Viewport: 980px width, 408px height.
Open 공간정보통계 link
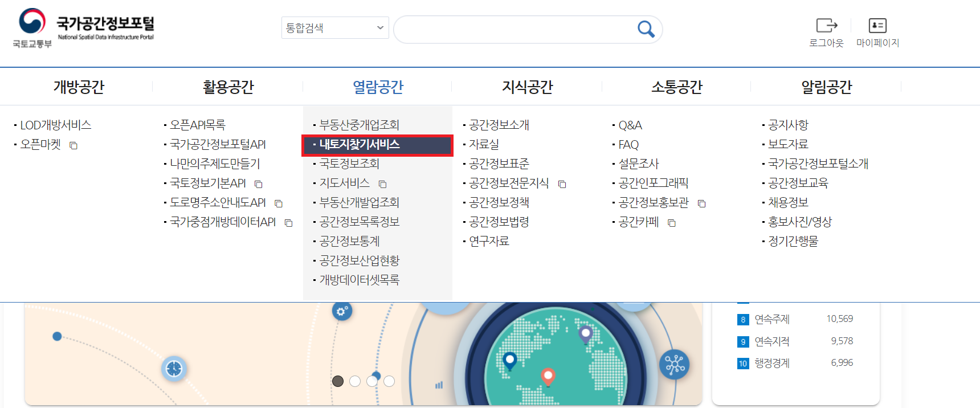pyautogui.click(x=349, y=241)
